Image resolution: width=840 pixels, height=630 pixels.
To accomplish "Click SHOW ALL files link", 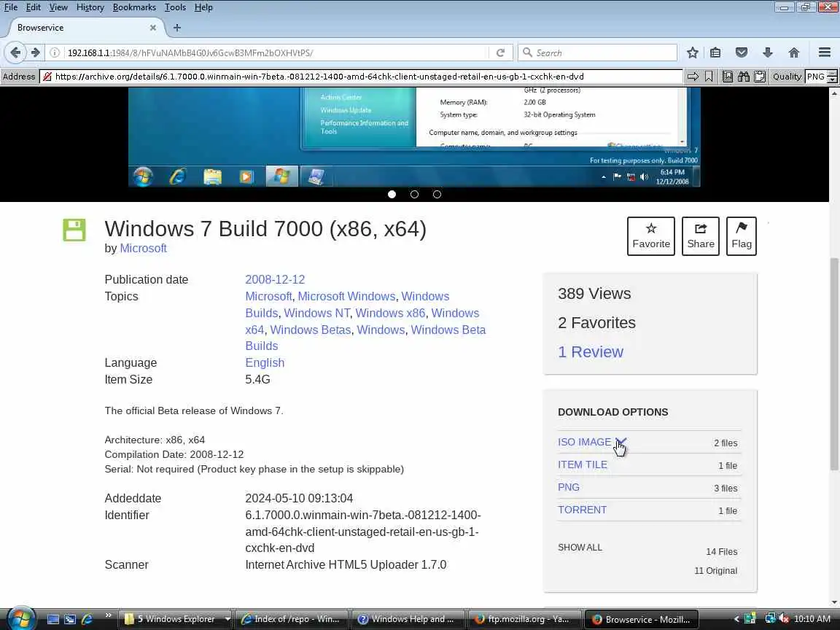I will (580, 548).
